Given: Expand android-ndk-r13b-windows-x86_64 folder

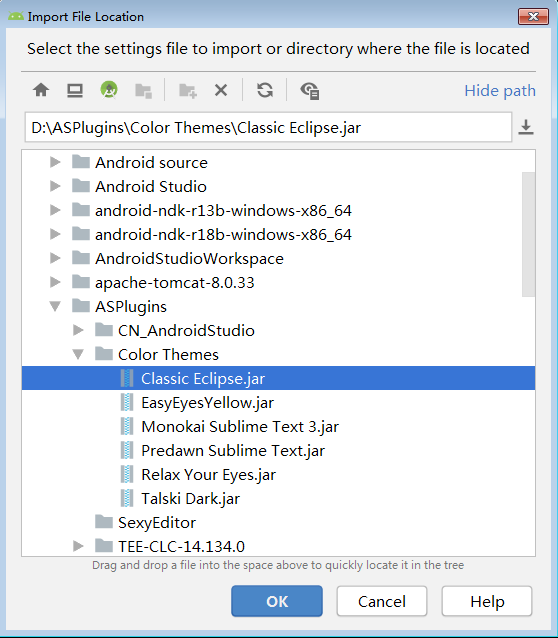Looking at the screenshot, I should 55,210.
